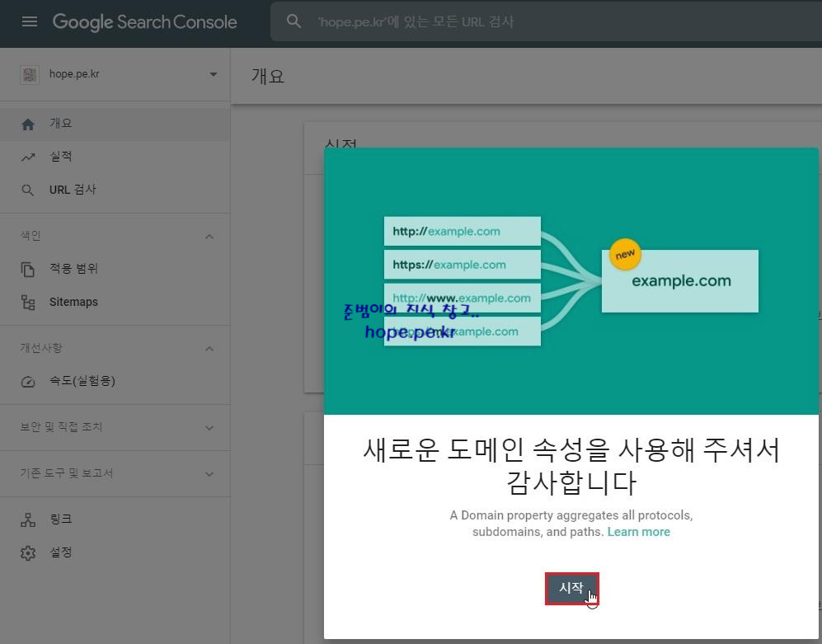Click the 개선사항 section heading text
The image size is (822, 644).
(x=41, y=348)
